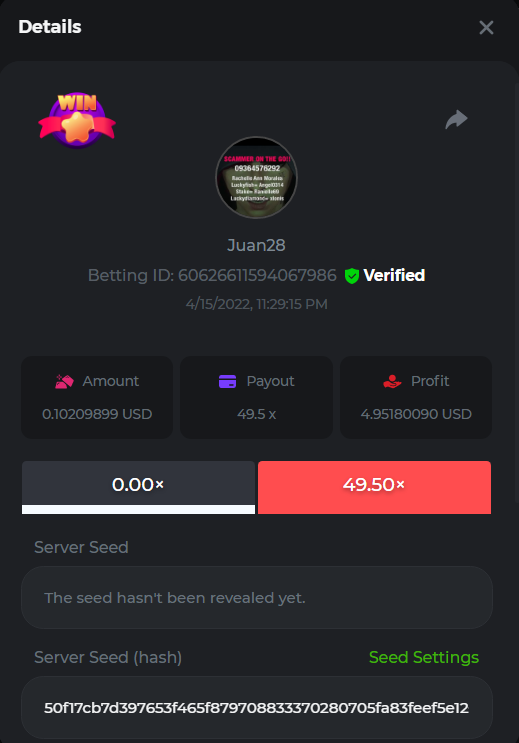Click the unrevealed Server Seed field
The image size is (519, 743).
(257, 598)
